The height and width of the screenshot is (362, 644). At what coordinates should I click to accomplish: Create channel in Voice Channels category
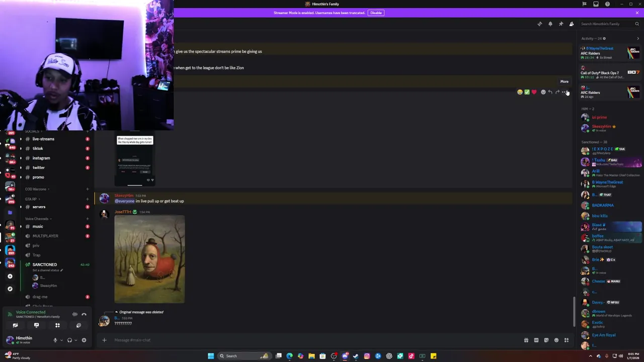click(x=87, y=219)
